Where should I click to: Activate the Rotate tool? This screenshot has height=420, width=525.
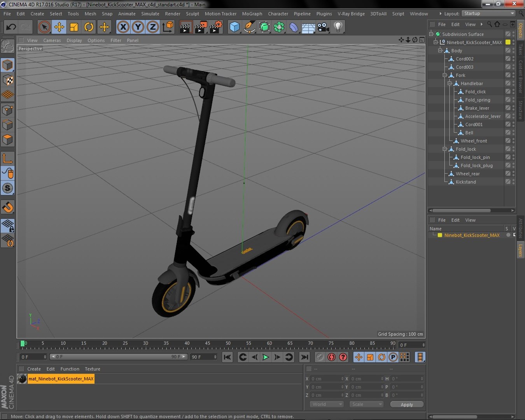point(89,27)
